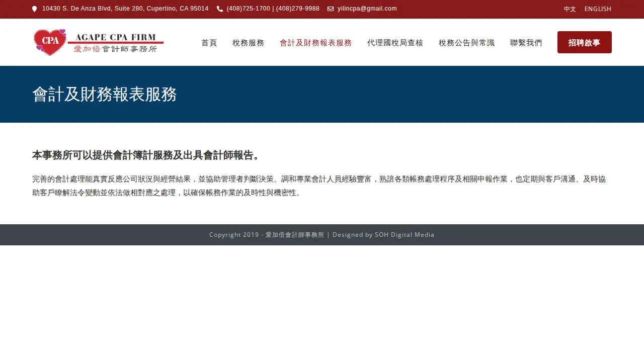The height and width of the screenshot is (362, 644).
Task: Click the paragraph starting 完善的會計處理
Action: 319,186
